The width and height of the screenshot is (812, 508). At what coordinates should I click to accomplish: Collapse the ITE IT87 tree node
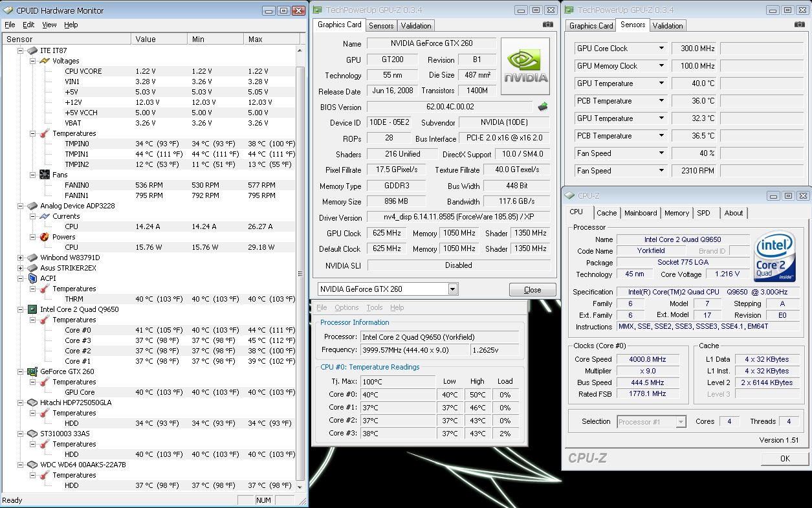click(x=20, y=50)
